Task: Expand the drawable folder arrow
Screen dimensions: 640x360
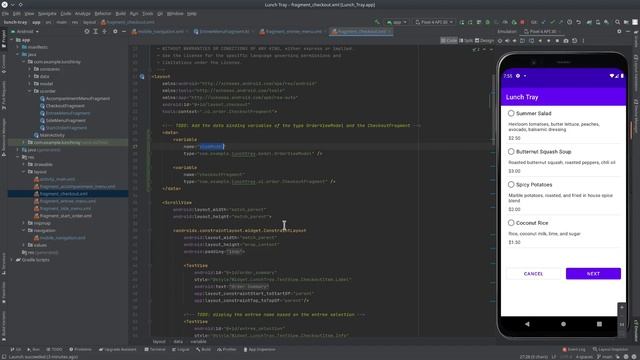Action: pyautogui.click(x=24, y=164)
